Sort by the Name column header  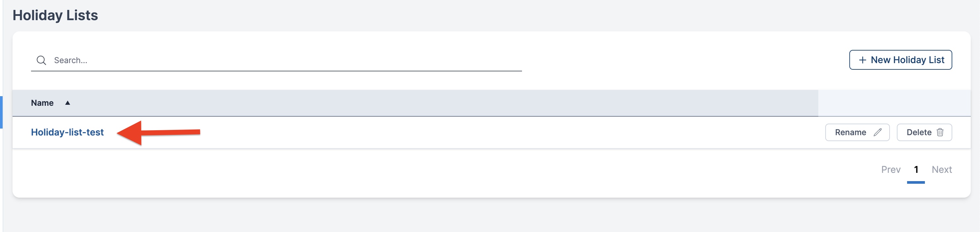click(x=42, y=103)
